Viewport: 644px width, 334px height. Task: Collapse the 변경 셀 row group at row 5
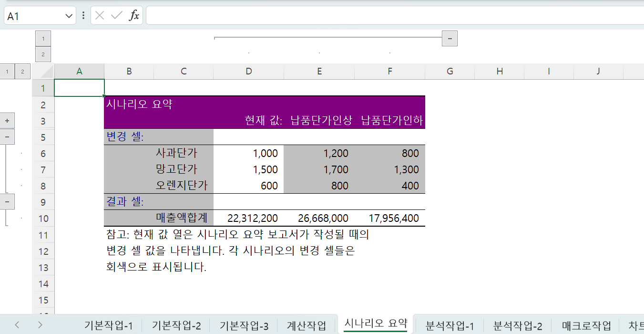7,137
